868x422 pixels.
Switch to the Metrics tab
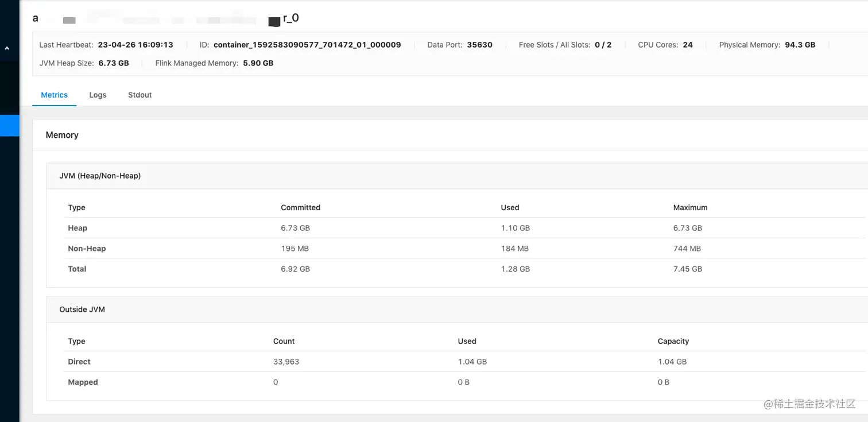pyautogui.click(x=54, y=95)
